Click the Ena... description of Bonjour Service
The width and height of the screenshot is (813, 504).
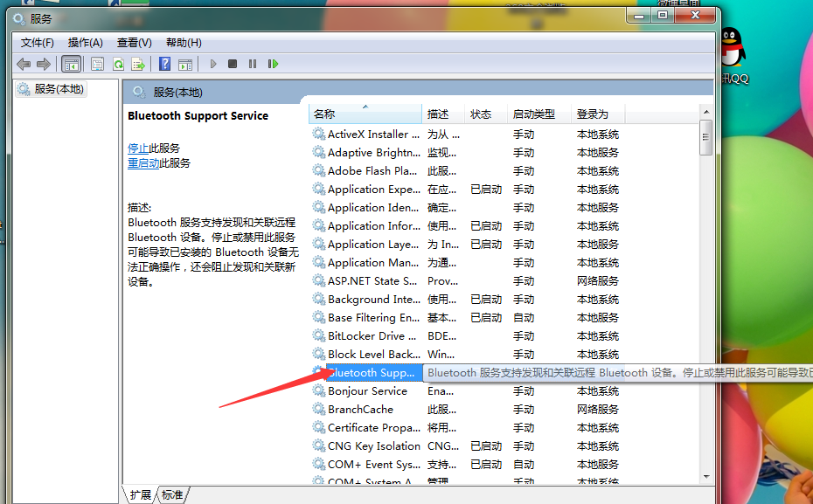click(x=441, y=391)
